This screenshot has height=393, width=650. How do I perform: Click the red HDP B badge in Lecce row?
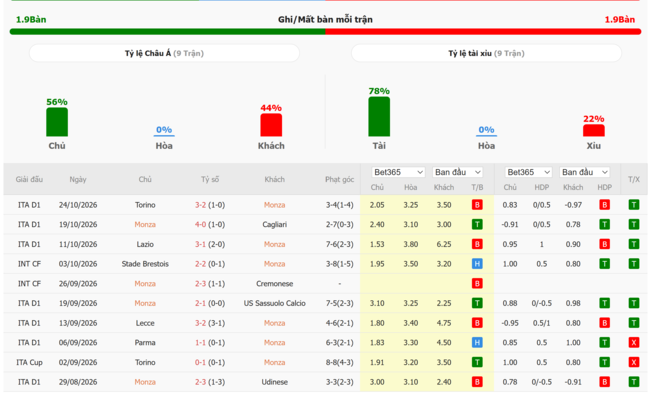pos(604,323)
